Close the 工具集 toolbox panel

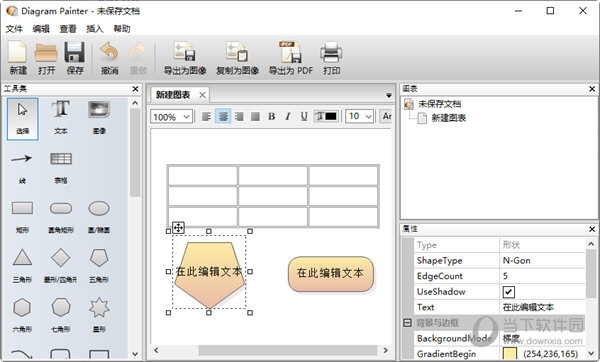click(135, 89)
